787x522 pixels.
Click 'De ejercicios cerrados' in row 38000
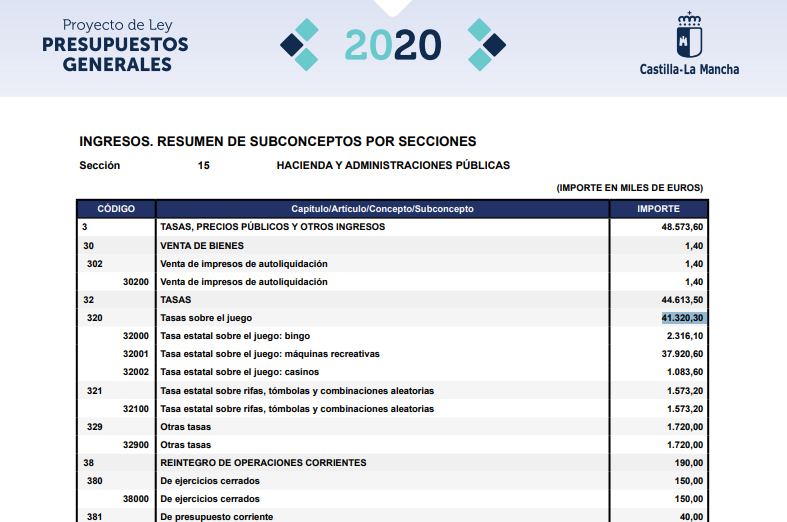click(210, 499)
